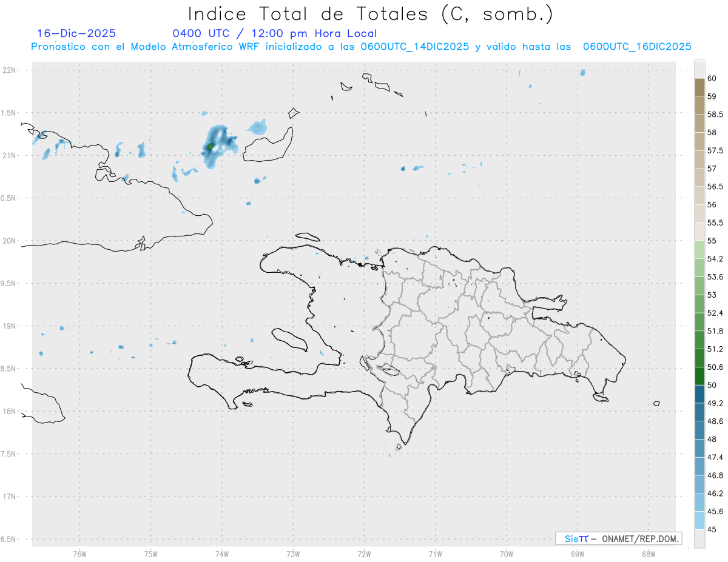Click the colorbar value '55'
The height and width of the screenshot is (562, 728).
712,241
